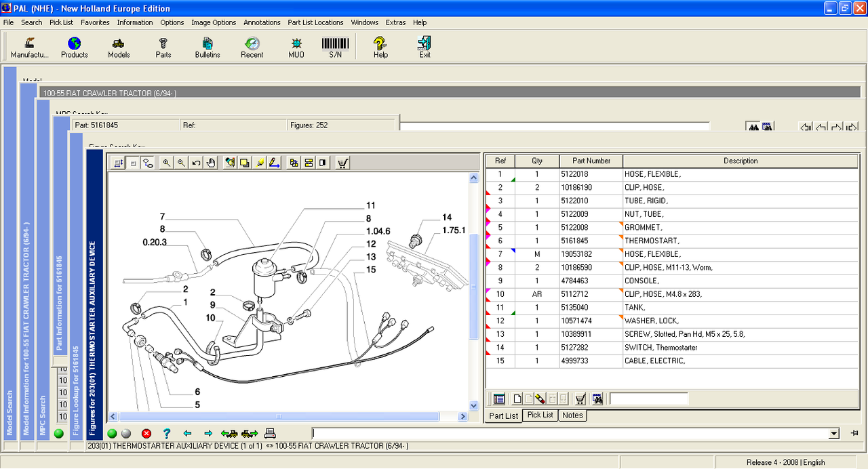Switch to the Pick List tab

pyautogui.click(x=540, y=415)
